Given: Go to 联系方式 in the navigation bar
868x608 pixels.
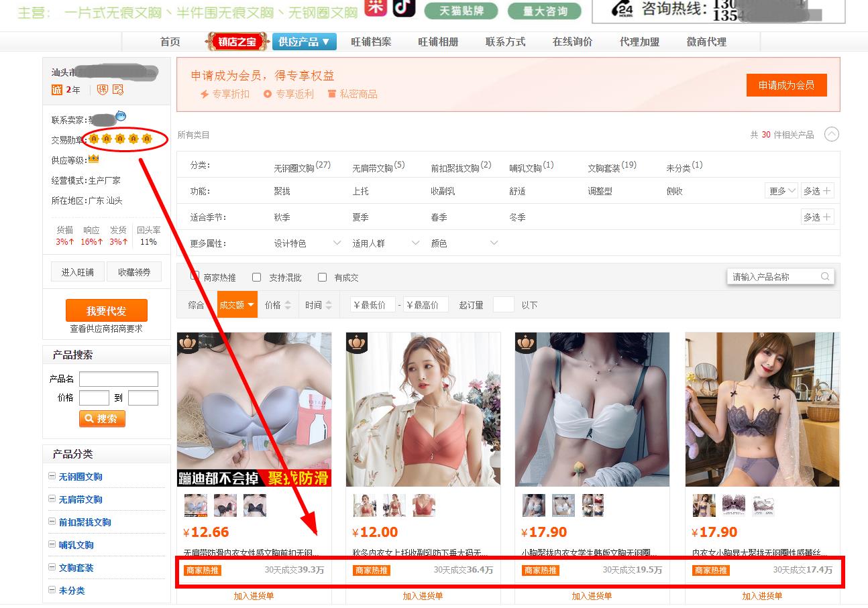Looking at the screenshot, I should (x=505, y=42).
